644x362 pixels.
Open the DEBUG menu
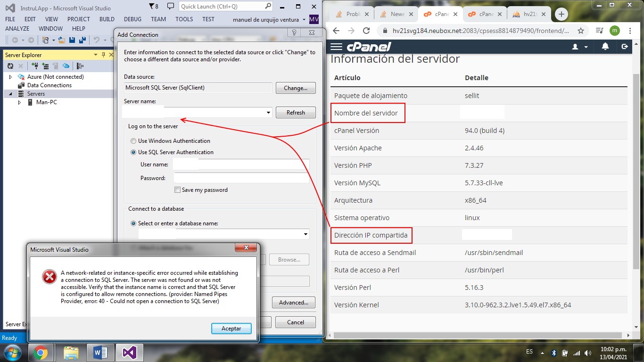(x=132, y=19)
